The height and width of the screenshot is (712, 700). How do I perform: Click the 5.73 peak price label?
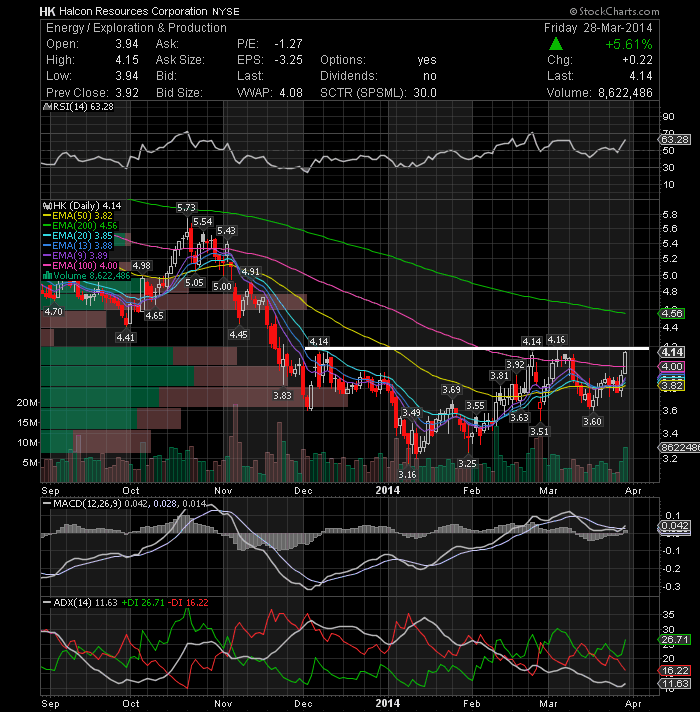point(186,208)
